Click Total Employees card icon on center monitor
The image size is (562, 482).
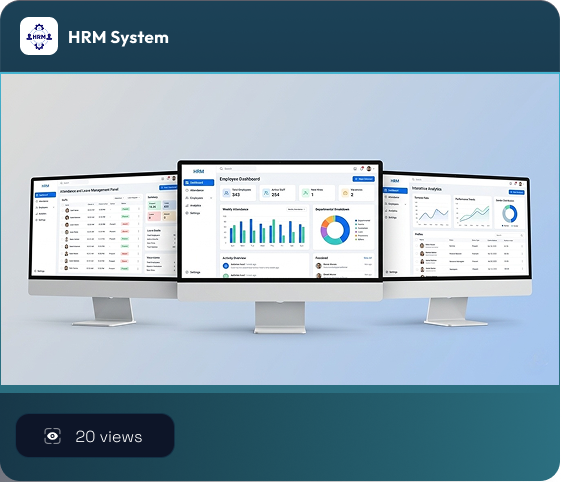[x=227, y=193]
